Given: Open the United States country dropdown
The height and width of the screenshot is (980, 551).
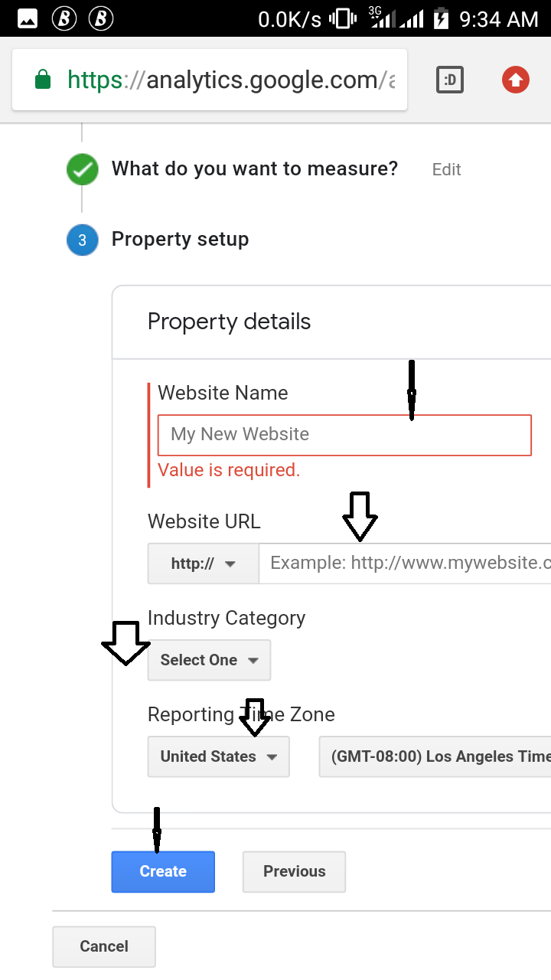Looking at the screenshot, I should pos(218,756).
